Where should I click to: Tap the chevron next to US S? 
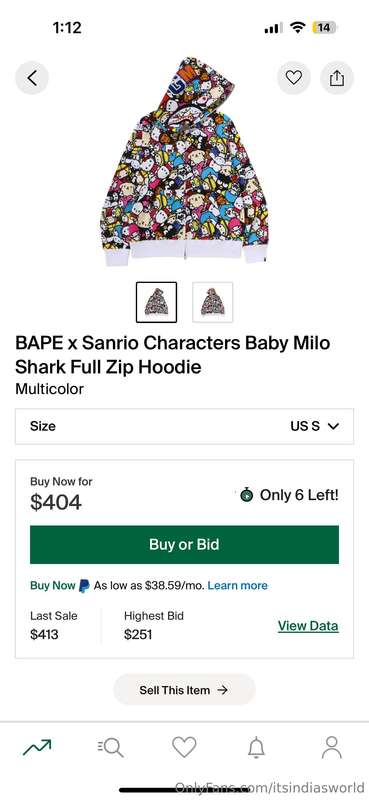pos(333,427)
